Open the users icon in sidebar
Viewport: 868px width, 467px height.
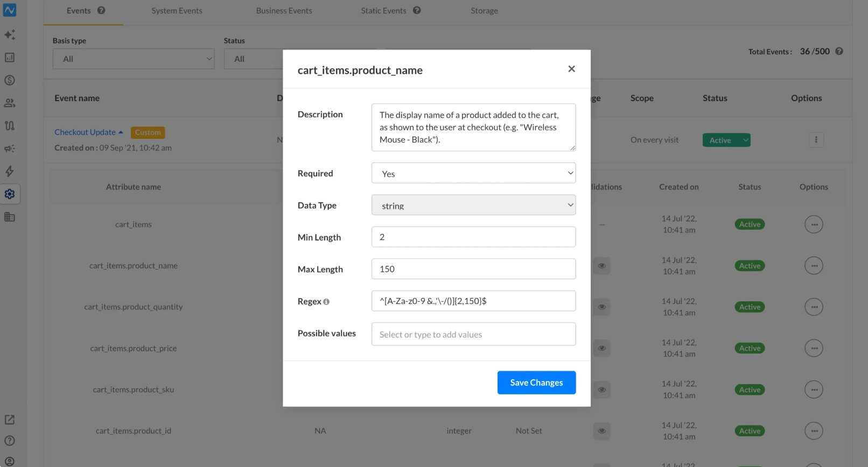point(10,103)
